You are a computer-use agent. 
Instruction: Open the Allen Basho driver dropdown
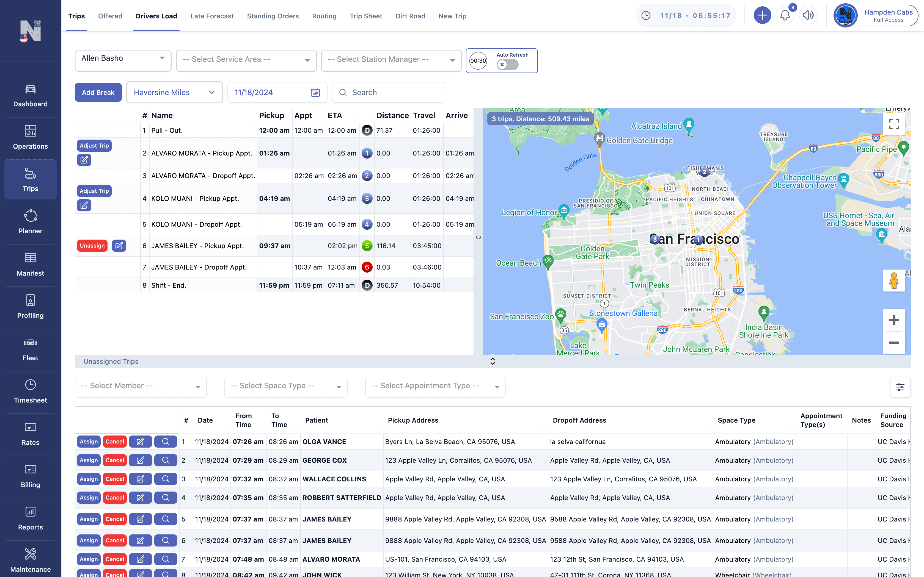coord(123,59)
